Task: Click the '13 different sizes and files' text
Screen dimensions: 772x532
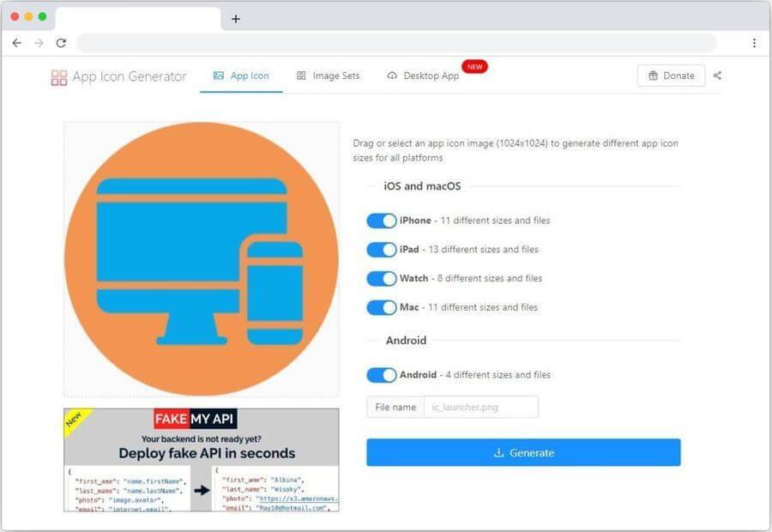Action: pyautogui.click(x=484, y=250)
